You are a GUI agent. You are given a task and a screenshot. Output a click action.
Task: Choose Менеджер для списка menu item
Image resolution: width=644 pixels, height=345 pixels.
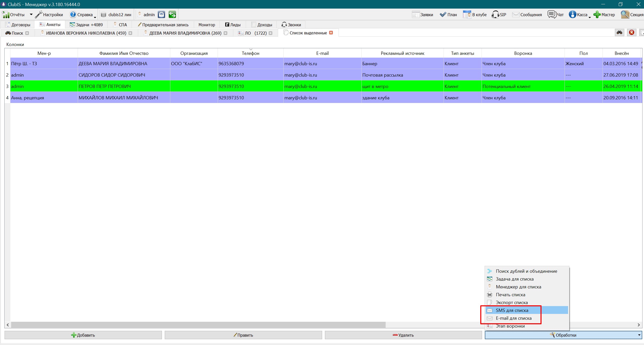tap(526, 287)
